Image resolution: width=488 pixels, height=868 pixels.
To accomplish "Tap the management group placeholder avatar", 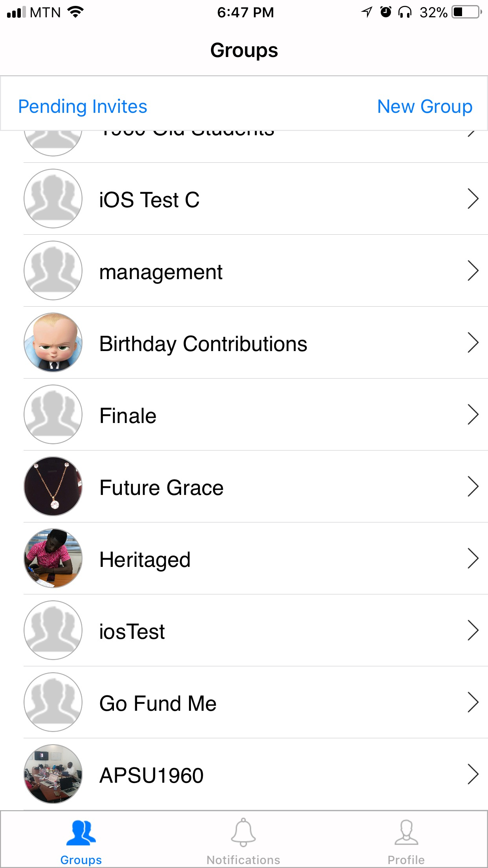I will point(53,270).
